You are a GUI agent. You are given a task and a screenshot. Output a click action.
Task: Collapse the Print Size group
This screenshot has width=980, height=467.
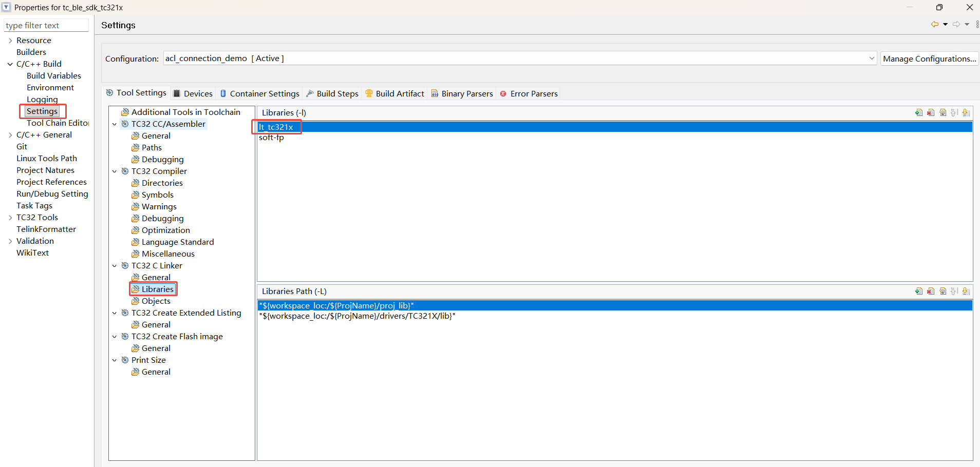pyautogui.click(x=115, y=360)
